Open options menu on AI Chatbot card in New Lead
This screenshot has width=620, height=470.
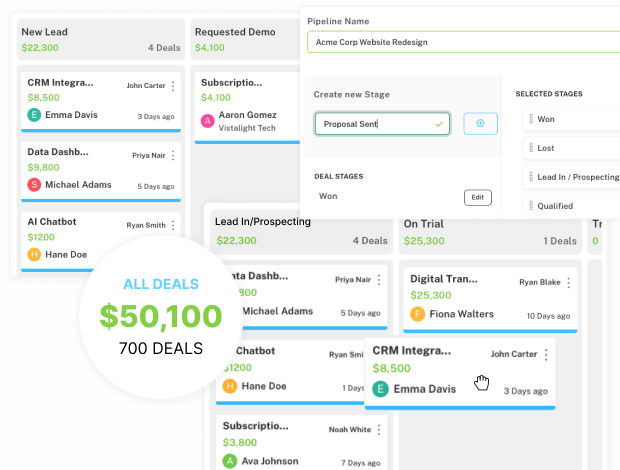click(x=173, y=225)
